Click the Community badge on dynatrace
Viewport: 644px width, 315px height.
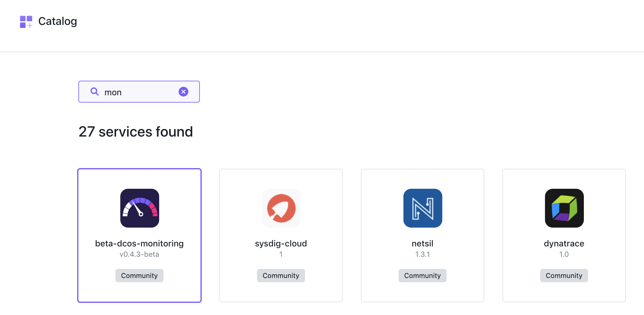pos(564,276)
